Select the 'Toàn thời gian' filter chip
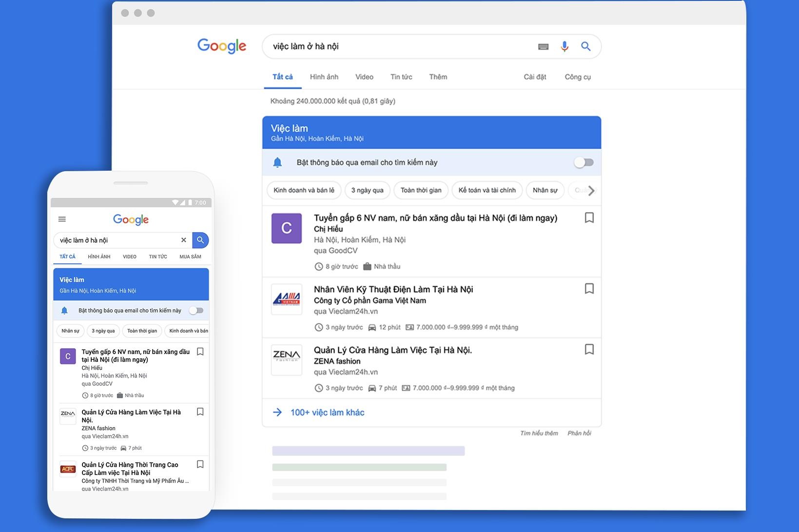799x532 pixels. 421,190
